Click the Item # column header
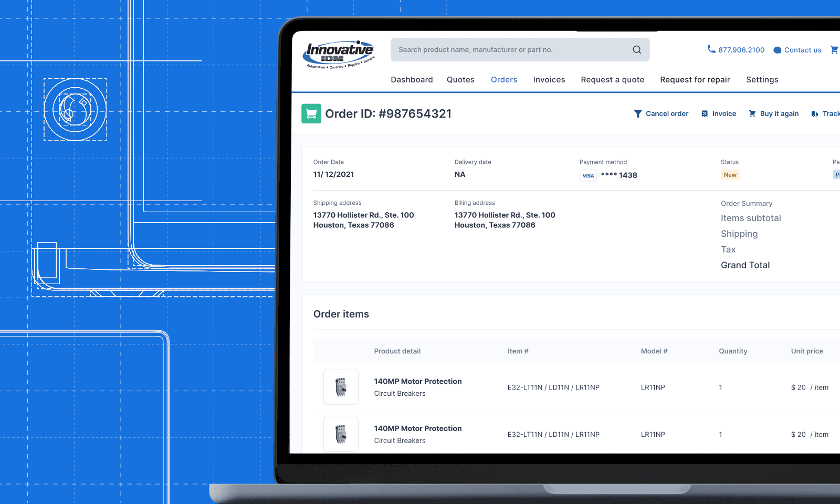Screen dimensions: 840x504 click(x=518, y=351)
